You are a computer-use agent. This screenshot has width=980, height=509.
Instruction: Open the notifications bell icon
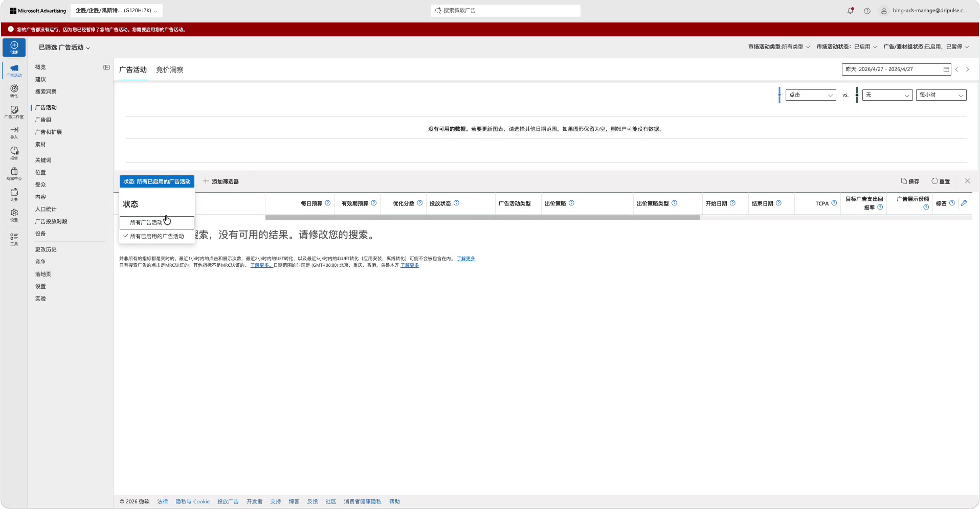point(850,11)
